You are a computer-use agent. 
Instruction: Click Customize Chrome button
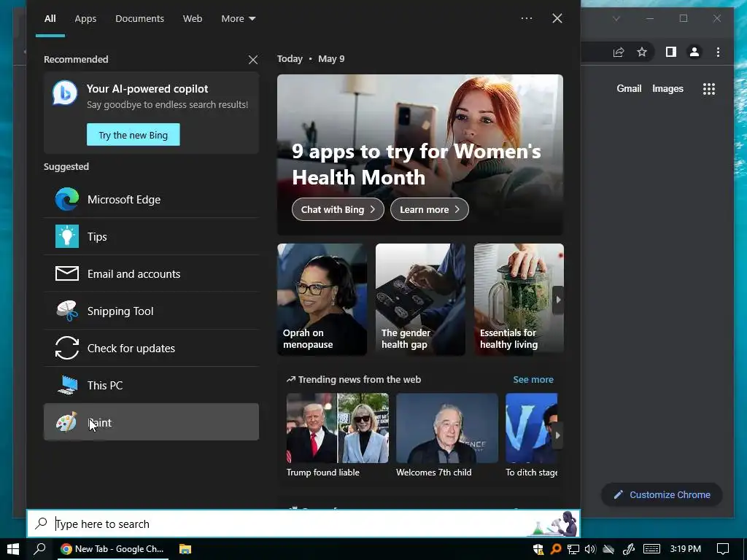coord(662,495)
